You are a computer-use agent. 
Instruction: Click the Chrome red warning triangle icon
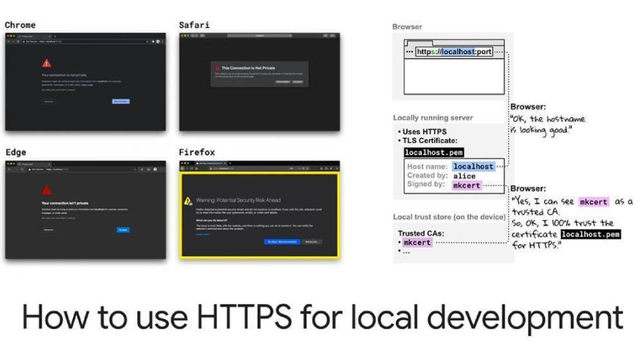click(x=47, y=63)
